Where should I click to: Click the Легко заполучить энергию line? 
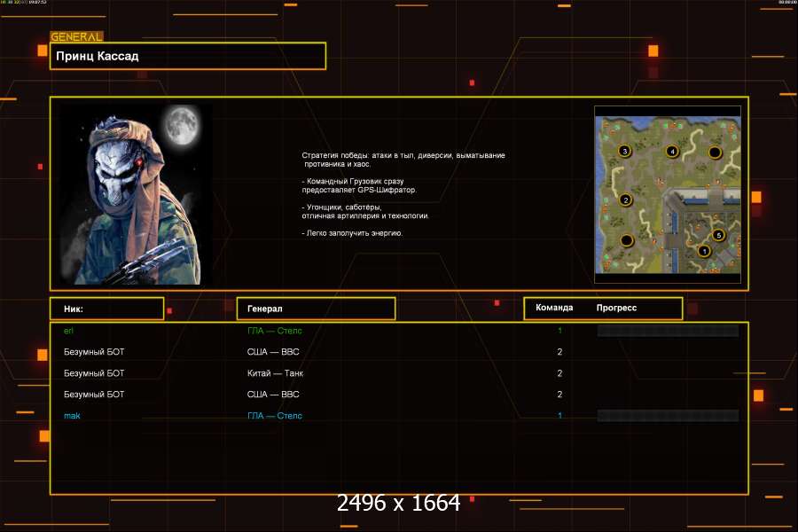point(352,233)
